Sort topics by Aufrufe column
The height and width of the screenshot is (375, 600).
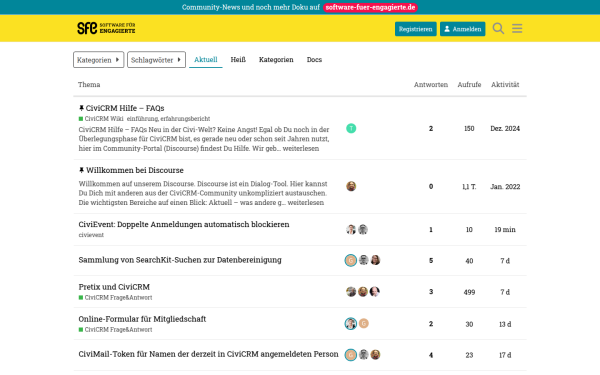(469, 85)
